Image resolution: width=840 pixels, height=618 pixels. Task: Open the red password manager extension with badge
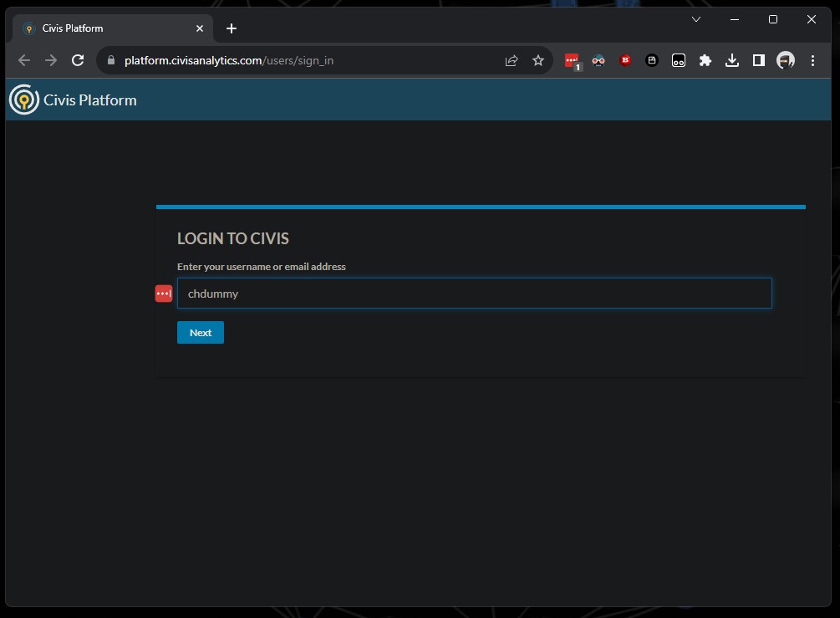(573, 61)
